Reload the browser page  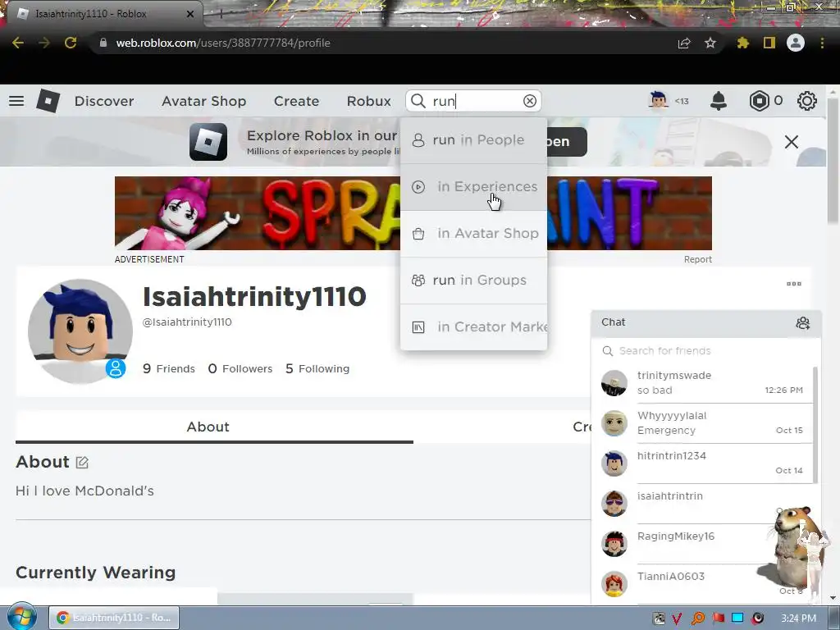(x=71, y=43)
